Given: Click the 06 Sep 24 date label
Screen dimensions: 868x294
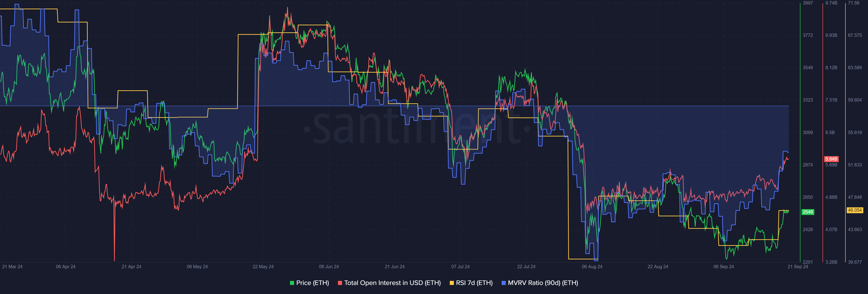Looking at the screenshot, I should point(723,267).
